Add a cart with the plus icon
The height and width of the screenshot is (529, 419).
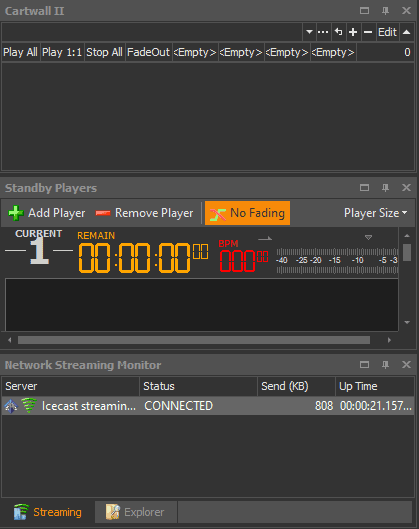(x=353, y=32)
